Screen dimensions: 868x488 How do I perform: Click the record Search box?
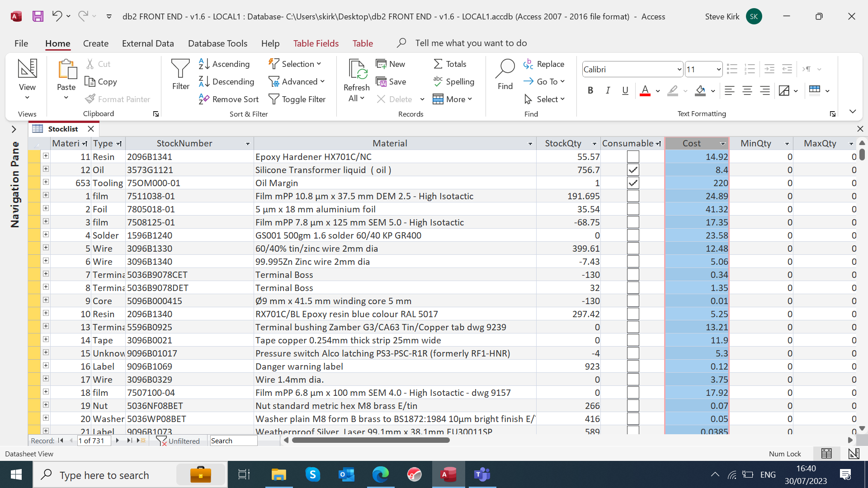coord(233,441)
